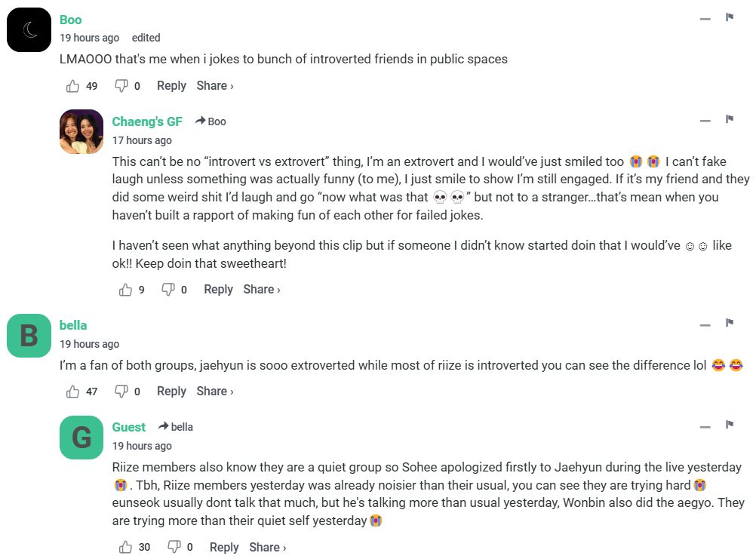756x559 pixels.
Task: Downvote bella's comment
Action: 121,392
